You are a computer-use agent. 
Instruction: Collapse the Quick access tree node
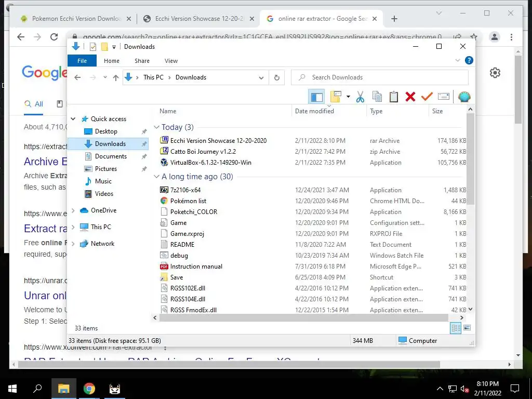coord(73,119)
